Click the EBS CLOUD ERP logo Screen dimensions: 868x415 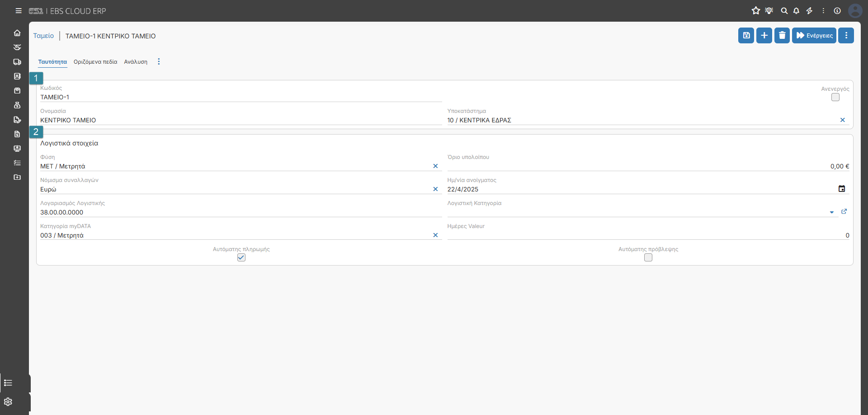tap(67, 11)
